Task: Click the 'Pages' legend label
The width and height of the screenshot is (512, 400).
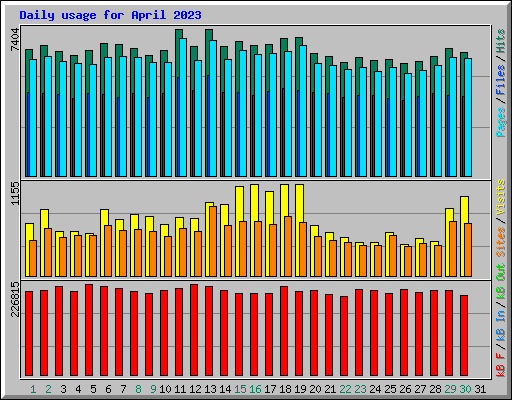Action: coord(501,122)
